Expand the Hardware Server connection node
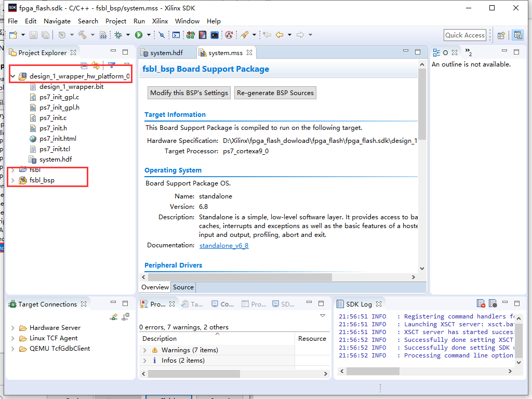The height and width of the screenshot is (399, 532). point(13,328)
